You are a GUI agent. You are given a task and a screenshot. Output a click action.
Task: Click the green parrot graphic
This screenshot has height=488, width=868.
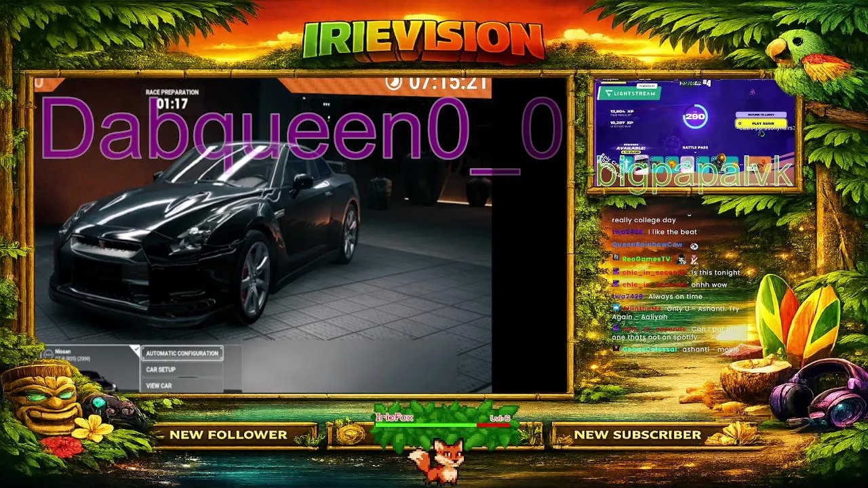pos(807,60)
